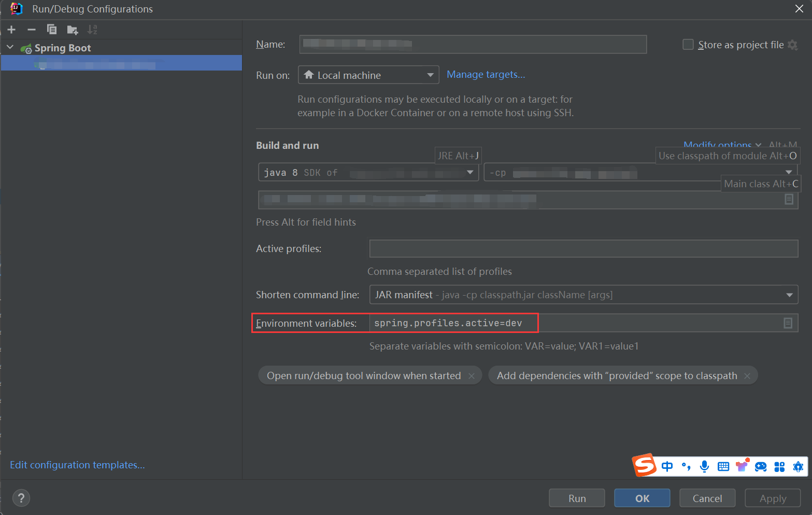Open Manage targets link
812x515 pixels.
486,74
